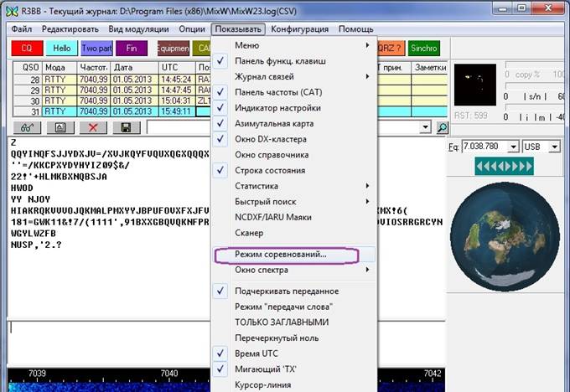Uncheck Азимутальная карта in the menu

(x=270, y=123)
